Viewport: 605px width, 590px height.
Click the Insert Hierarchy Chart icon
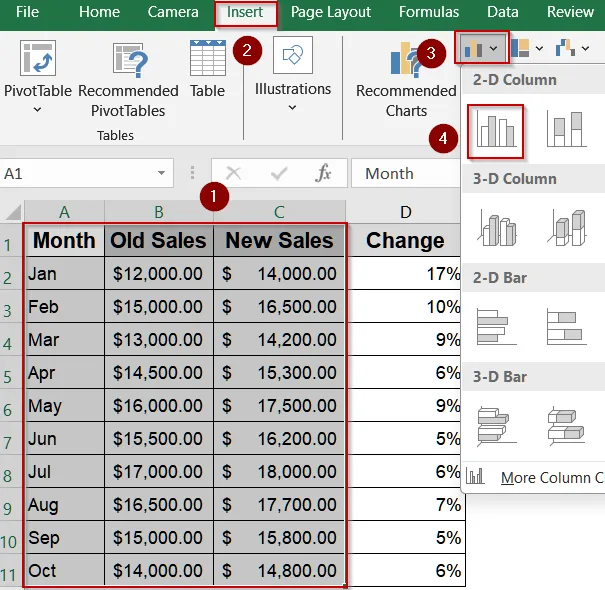[520, 48]
